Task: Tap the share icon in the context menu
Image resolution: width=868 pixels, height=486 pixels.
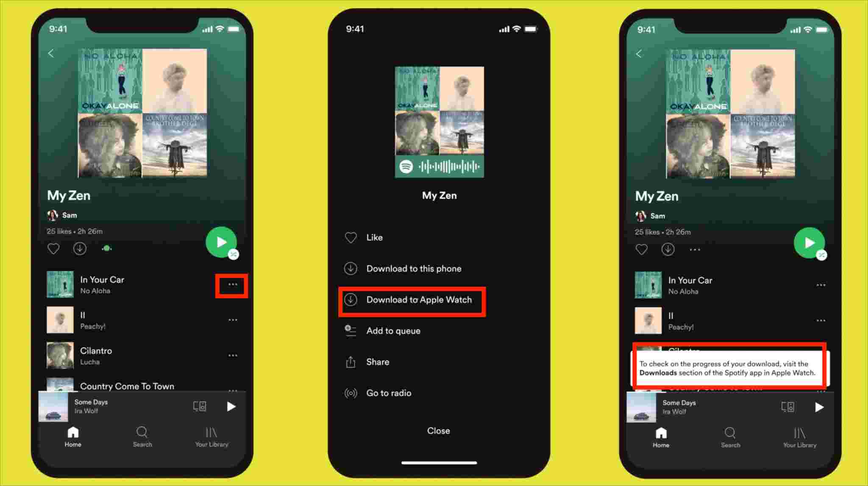Action: tap(352, 361)
